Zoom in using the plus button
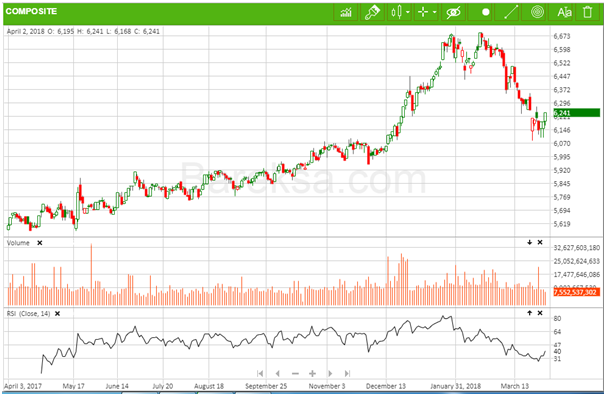This screenshot has height=396, width=606. 312,373
